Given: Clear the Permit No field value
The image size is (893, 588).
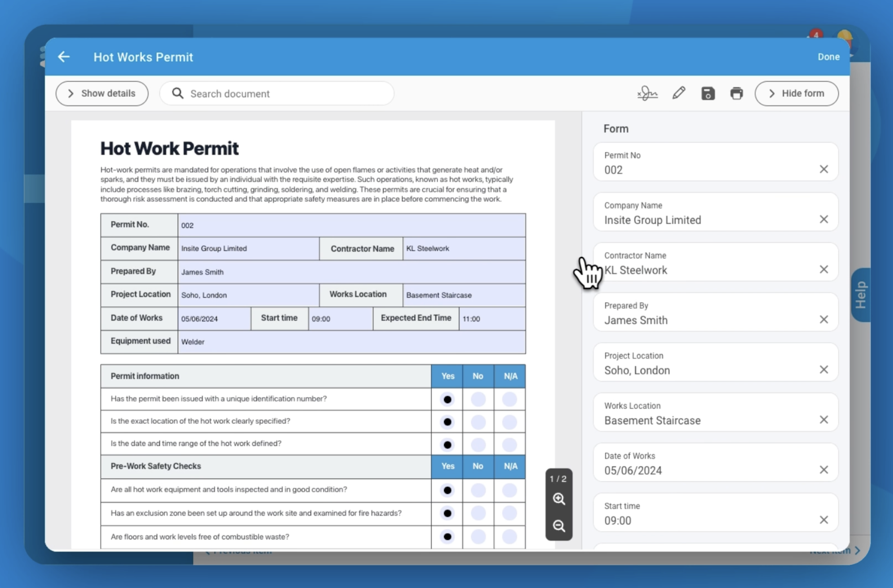Looking at the screenshot, I should [824, 169].
